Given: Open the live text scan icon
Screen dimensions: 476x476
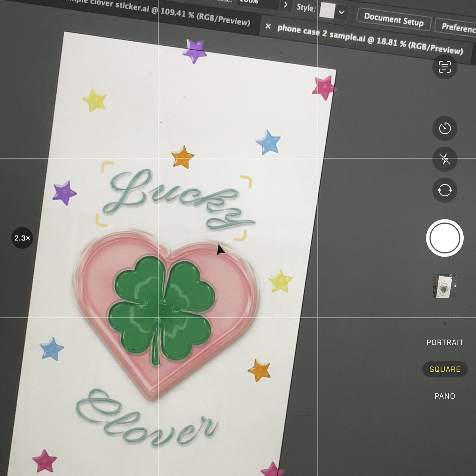Looking at the screenshot, I should [x=445, y=67].
